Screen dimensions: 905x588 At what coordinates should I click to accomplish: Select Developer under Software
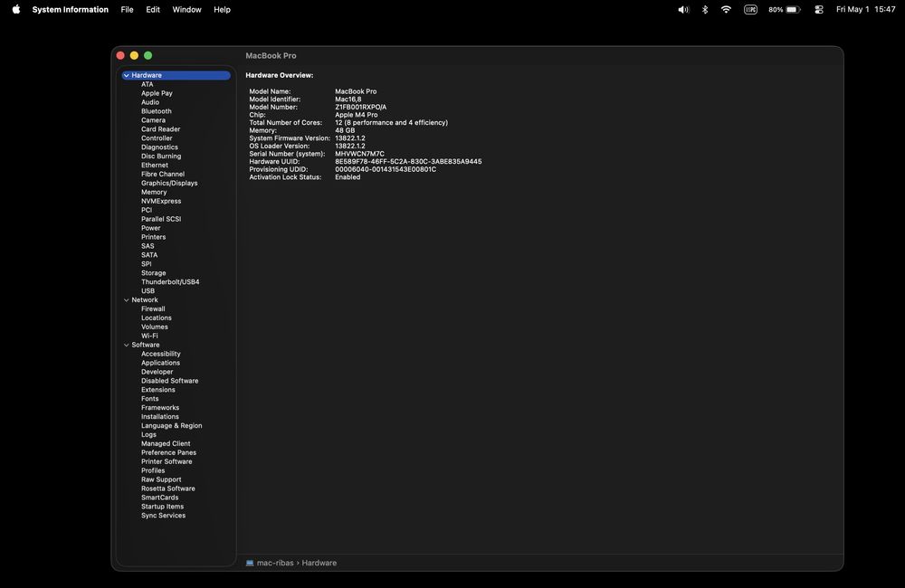pos(157,372)
